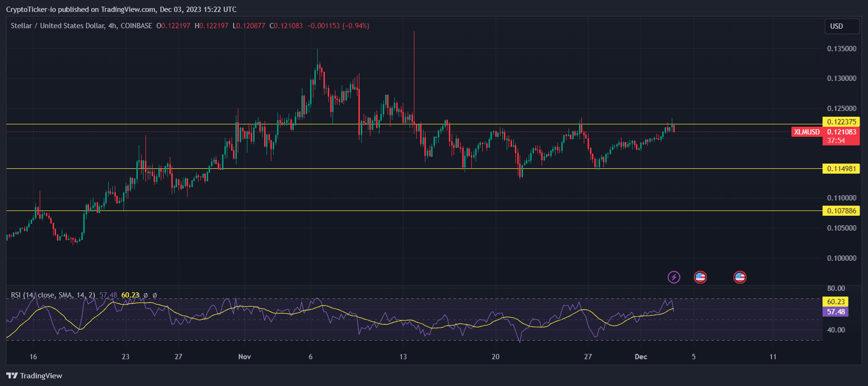Select the Dec label on the time axis
The height and width of the screenshot is (386, 868).
tap(641, 356)
